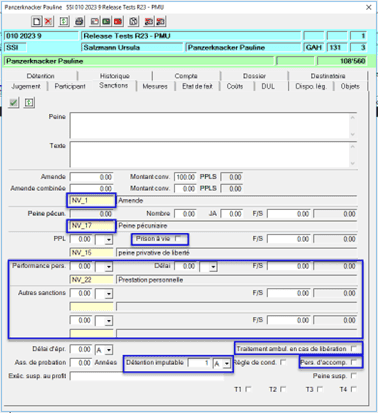Click the Ass. de probation years field
Viewport: 378px width, 413px height.
[81, 363]
